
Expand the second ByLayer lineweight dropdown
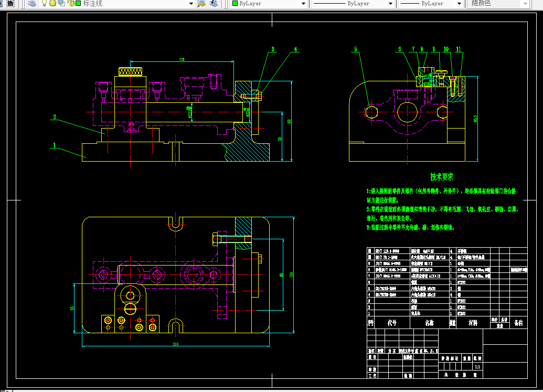pos(459,4)
